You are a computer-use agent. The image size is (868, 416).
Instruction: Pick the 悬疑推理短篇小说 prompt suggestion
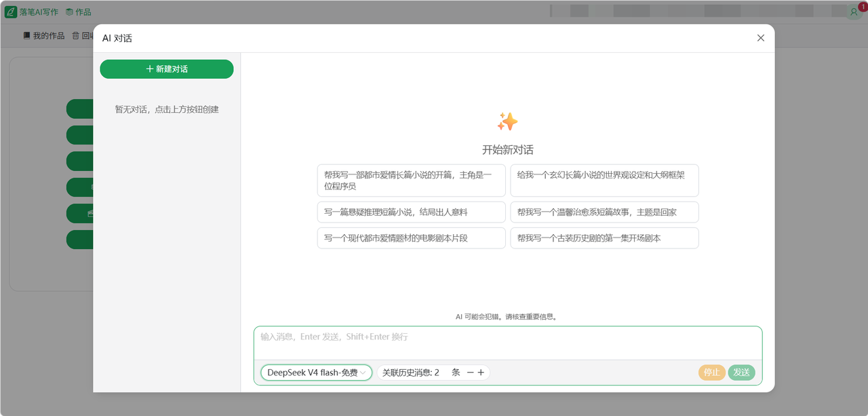pyautogui.click(x=411, y=212)
